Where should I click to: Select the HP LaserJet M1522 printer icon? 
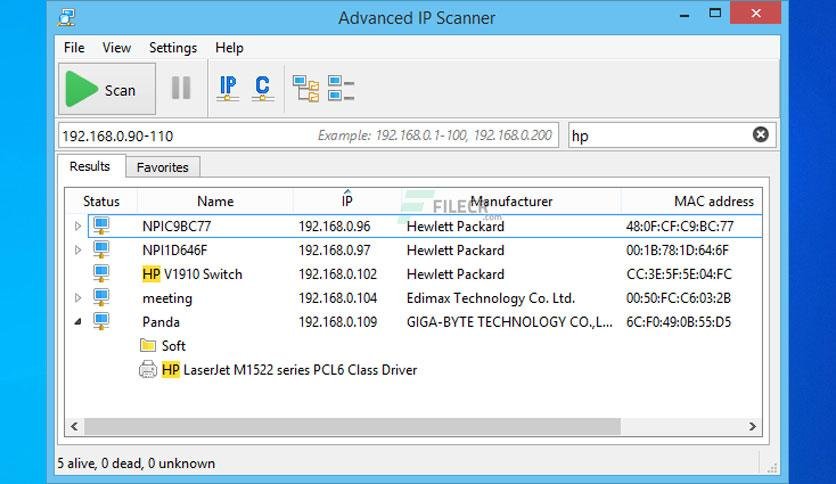click(x=148, y=369)
